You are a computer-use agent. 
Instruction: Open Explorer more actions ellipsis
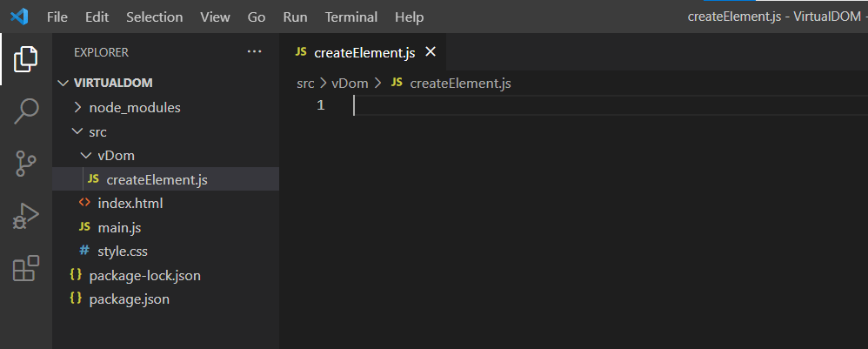click(x=254, y=51)
